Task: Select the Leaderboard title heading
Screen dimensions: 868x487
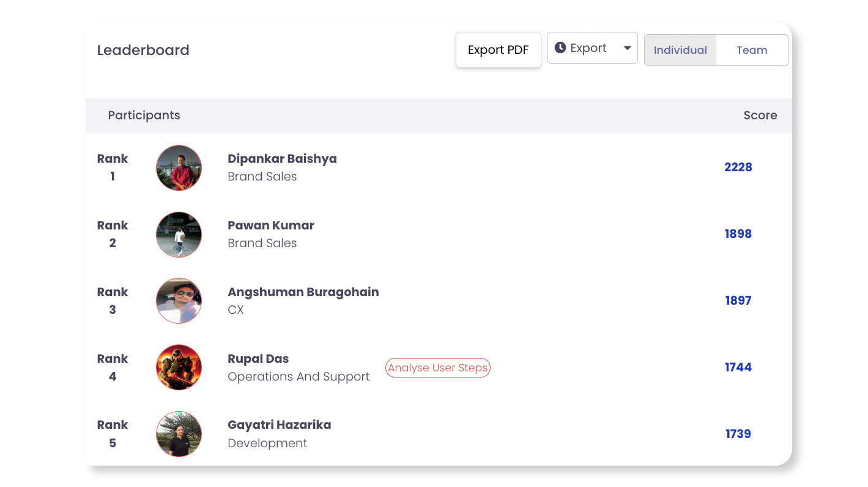Action: (x=143, y=50)
